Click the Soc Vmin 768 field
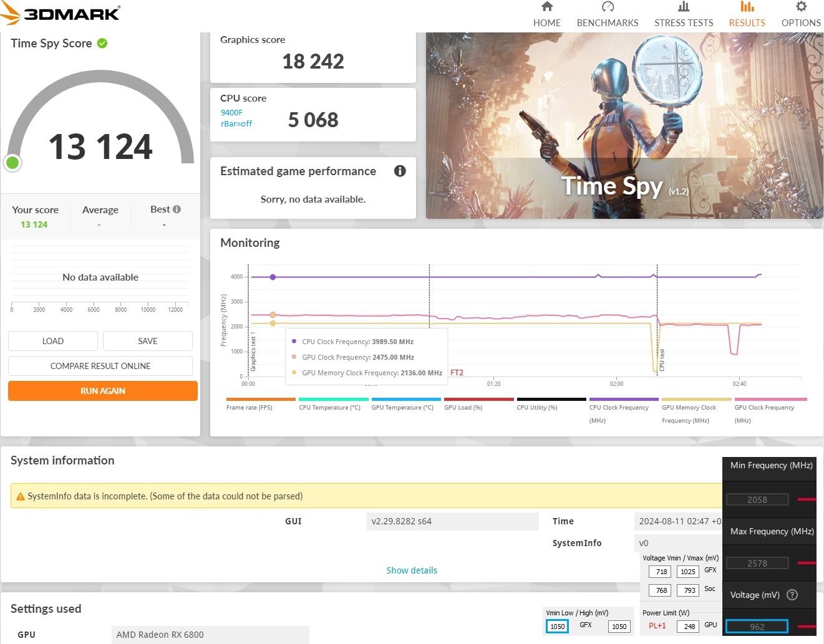 [x=661, y=590]
